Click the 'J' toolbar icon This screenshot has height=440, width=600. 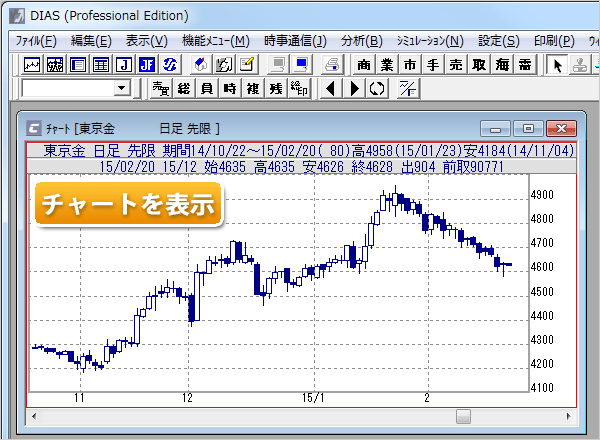[124, 65]
